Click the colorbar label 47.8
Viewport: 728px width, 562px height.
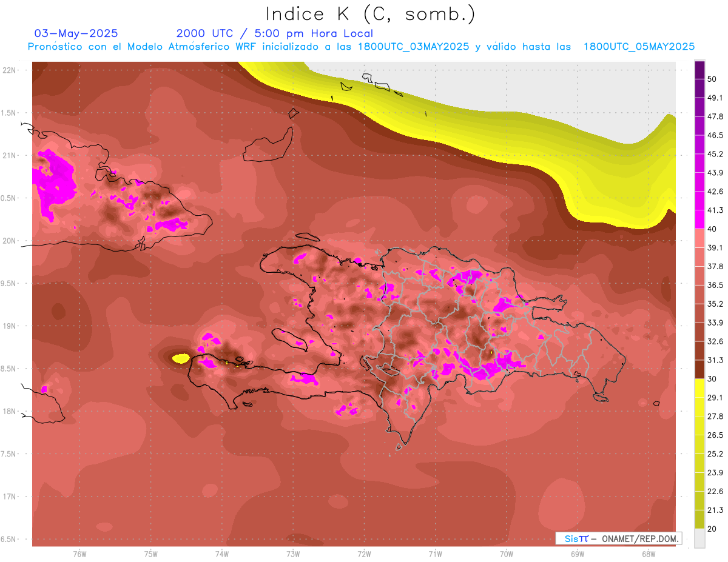[716, 116]
